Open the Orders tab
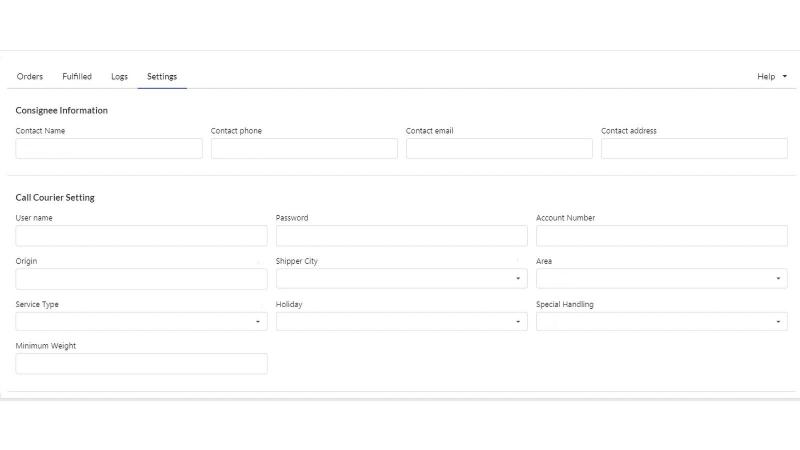Viewport: 800px width, 450px height. (x=30, y=77)
